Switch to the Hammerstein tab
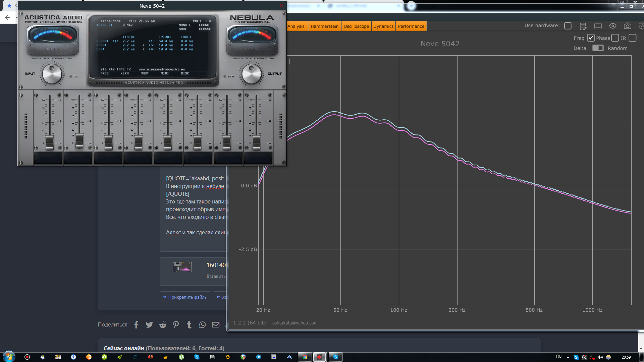Screen dimensions: 644x362 click(324, 26)
